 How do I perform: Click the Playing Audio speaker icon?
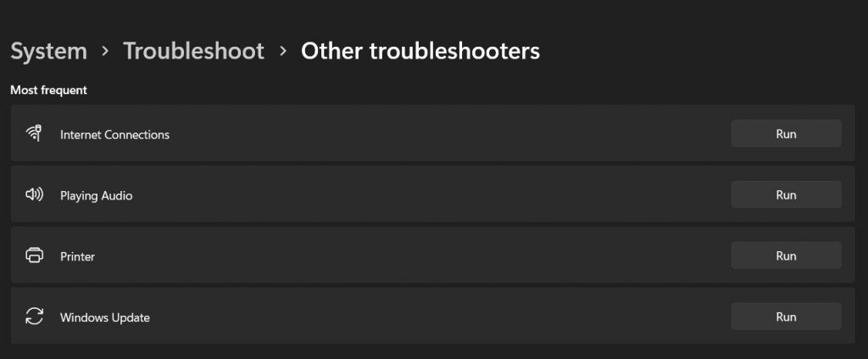[x=34, y=195]
